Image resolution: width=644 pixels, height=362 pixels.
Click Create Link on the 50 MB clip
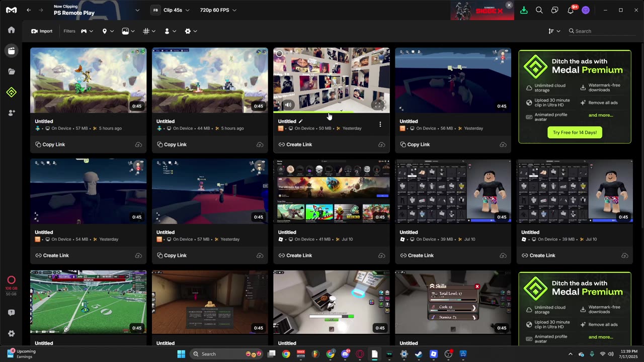coord(295,145)
